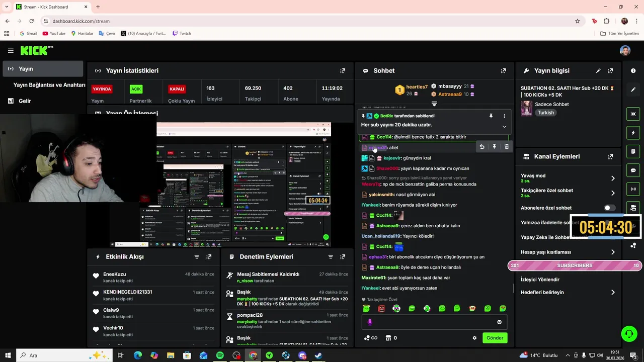Send chat message with Gönder button
The height and width of the screenshot is (362, 644).
pos(495,338)
